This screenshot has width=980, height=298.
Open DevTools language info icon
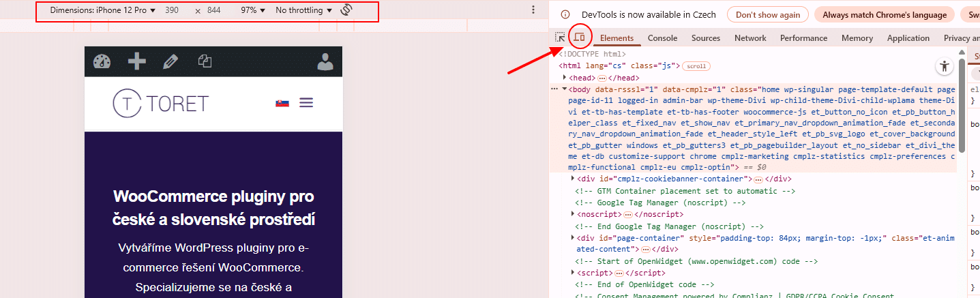point(565,14)
